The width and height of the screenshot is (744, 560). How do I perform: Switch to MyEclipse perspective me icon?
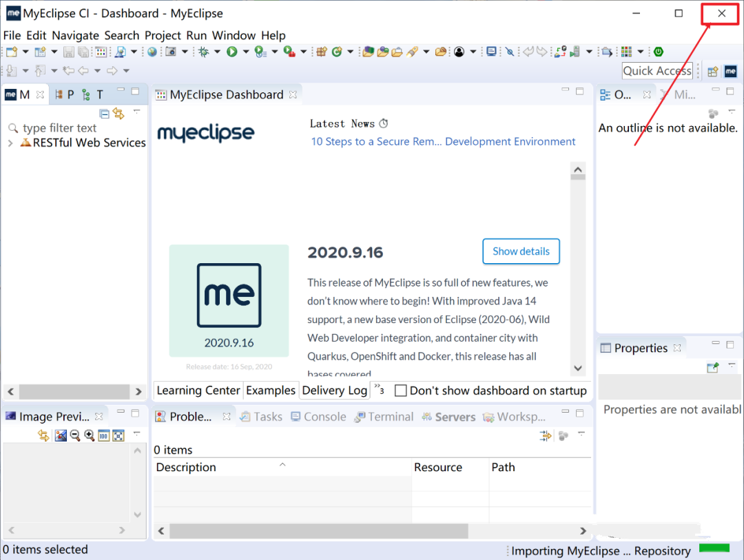pyautogui.click(x=730, y=71)
